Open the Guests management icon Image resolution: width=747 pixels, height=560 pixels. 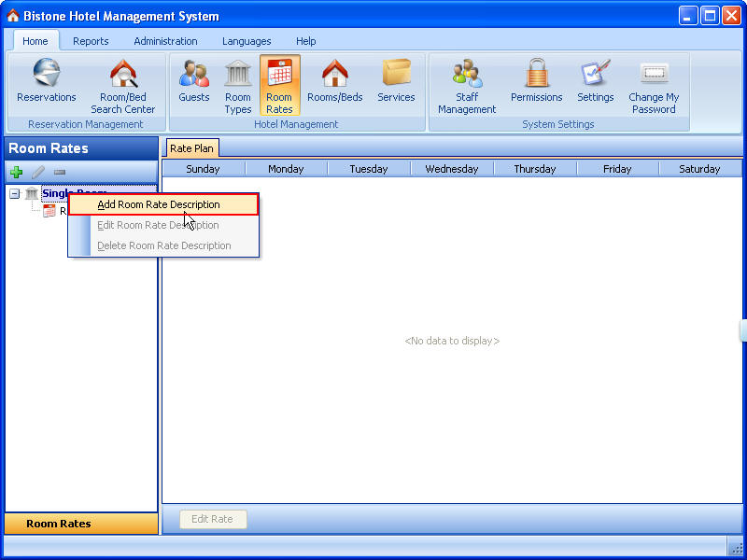tap(194, 82)
